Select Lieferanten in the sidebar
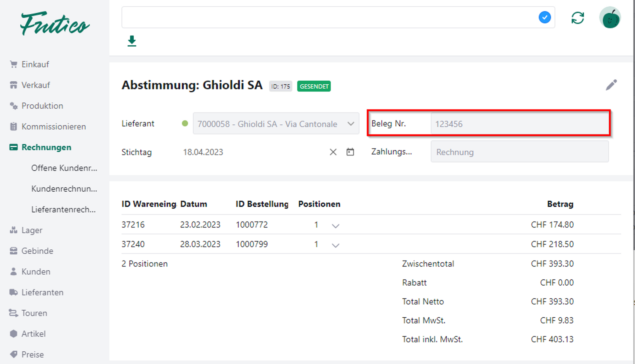 (42, 292)
